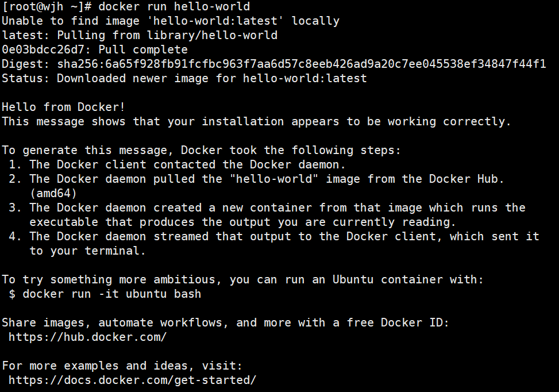Click 'Status: Downloaded newer image' line
This screenshot has height=392, width=559.
point(184,79)
